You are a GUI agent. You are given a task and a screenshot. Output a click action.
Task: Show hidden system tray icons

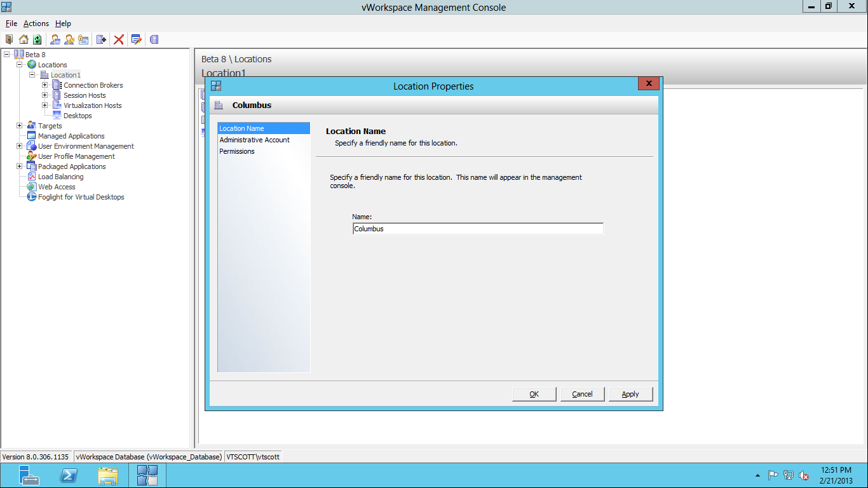(x=757, y=475)
